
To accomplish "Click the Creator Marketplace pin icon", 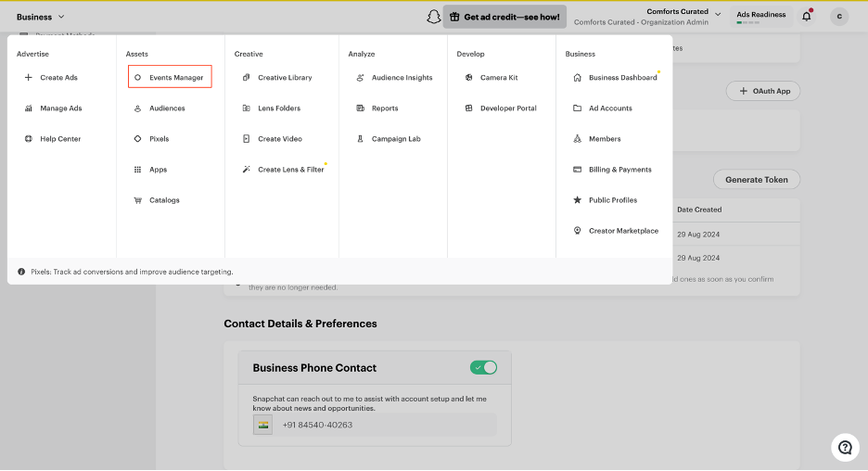I will pos(578,231).
